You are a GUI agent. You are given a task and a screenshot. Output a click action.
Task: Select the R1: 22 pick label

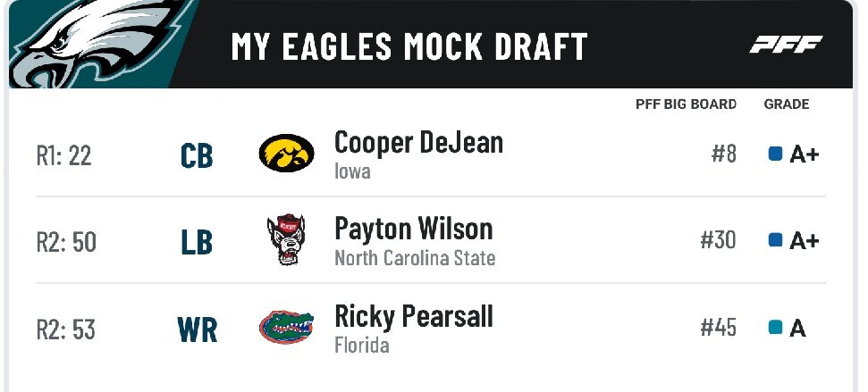63,155
